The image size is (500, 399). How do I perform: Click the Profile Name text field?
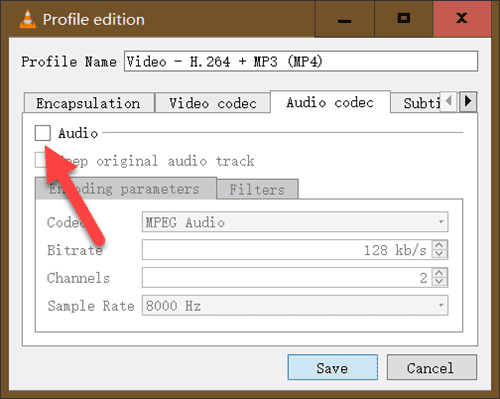tap(301, 61)
